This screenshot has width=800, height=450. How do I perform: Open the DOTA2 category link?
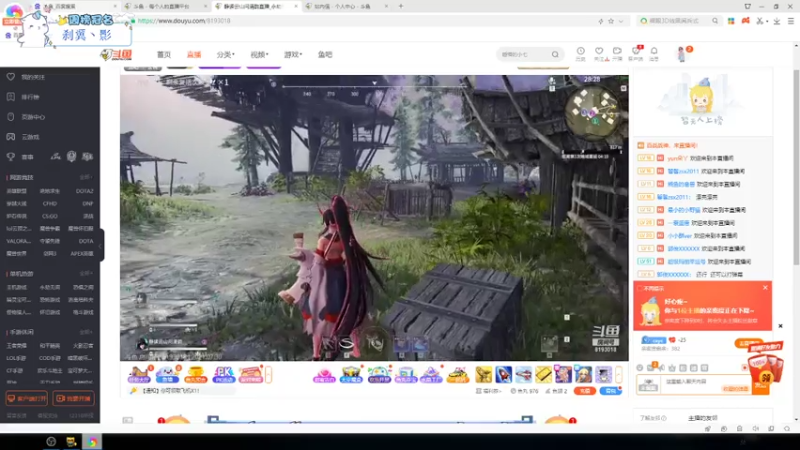(x=84, y=191)
